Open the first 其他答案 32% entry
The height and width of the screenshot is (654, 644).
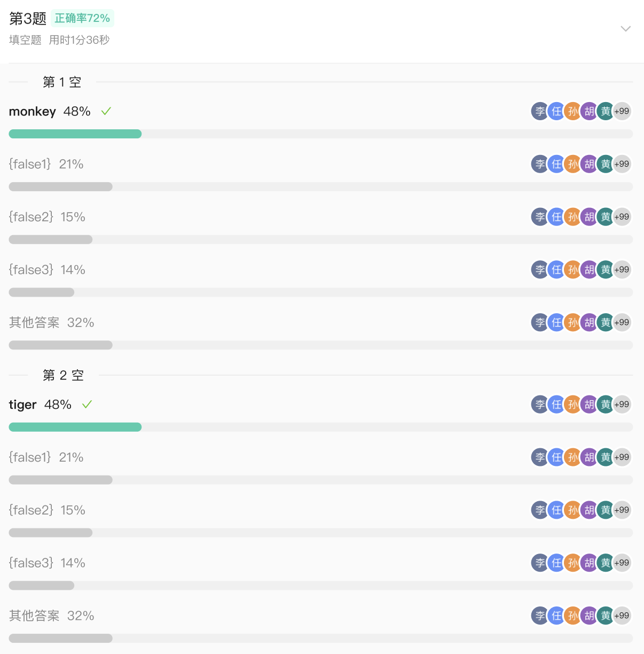pyautogui.click(x=52, y=322)
